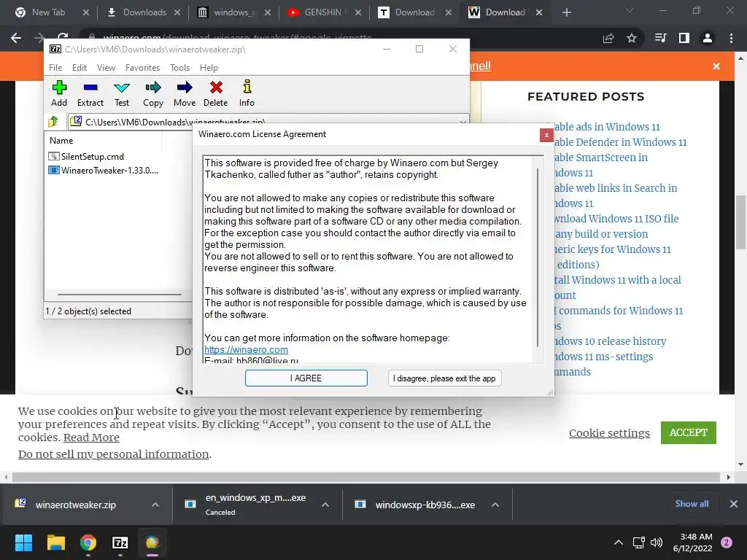Click the Copy icon in 7-Zip toolbar

(153, 94)
